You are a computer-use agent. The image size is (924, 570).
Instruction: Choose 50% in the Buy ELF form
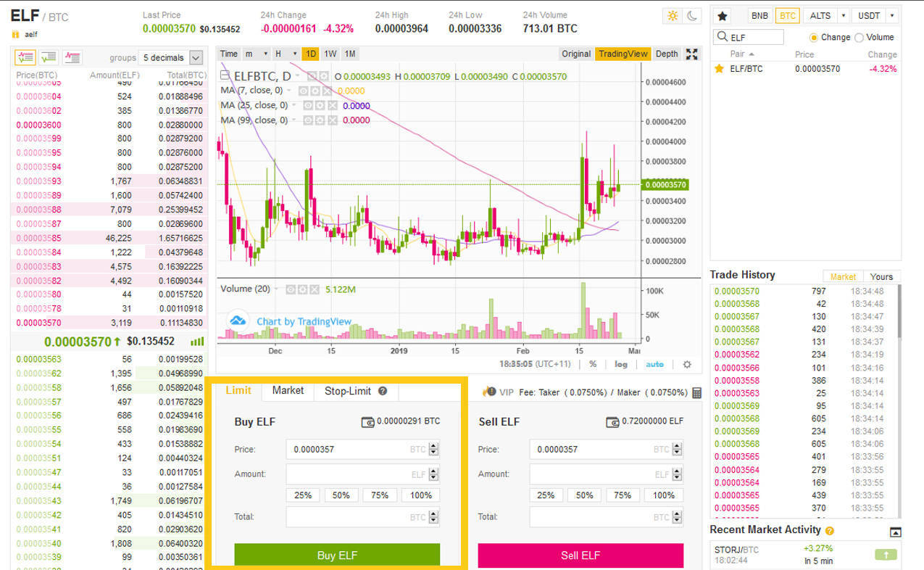(341, 495)
